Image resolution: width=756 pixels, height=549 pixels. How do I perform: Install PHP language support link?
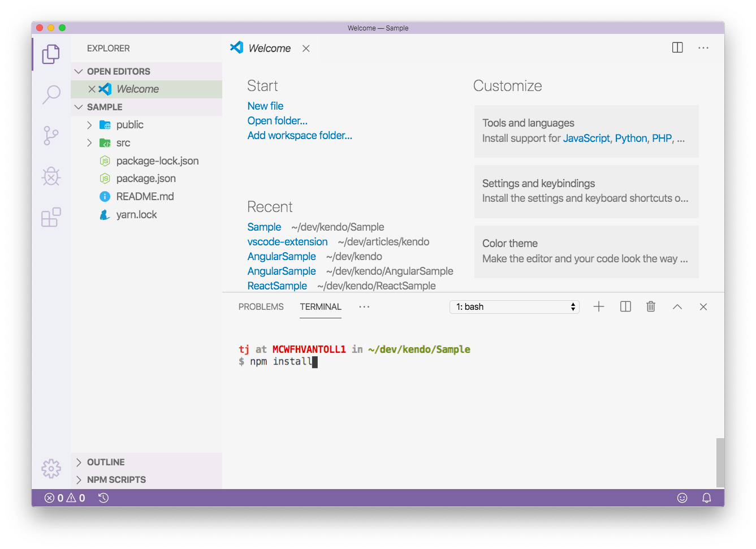[x=662, y=139]
